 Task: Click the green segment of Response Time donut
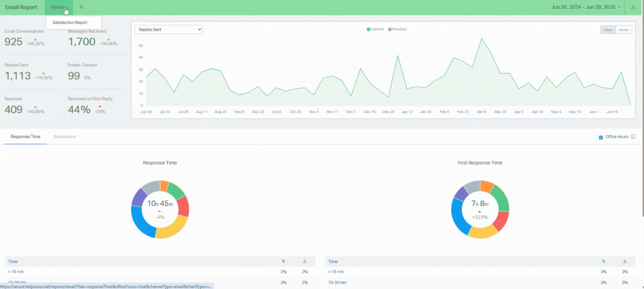[x=176, y=191]
